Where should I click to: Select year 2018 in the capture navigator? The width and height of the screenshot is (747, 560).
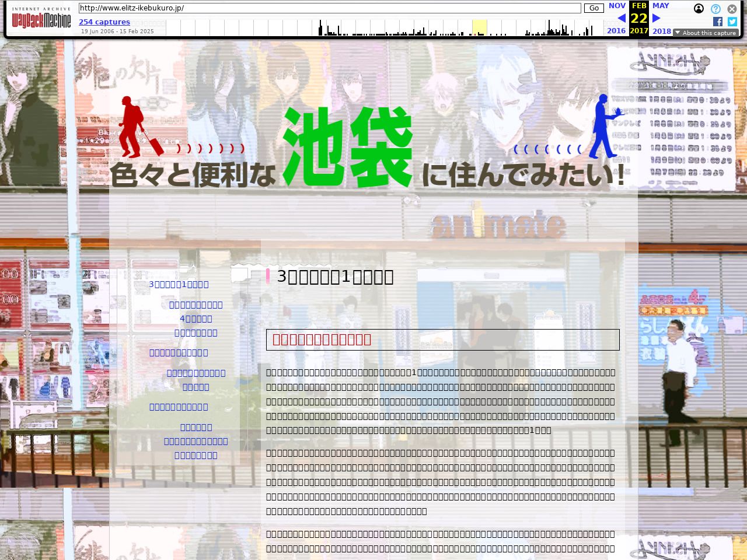(661, 31)
